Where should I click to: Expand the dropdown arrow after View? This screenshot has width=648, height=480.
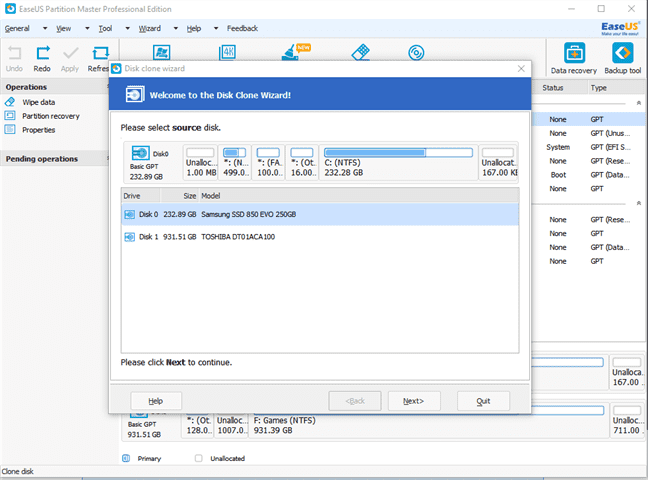click(x=87, y=29)
